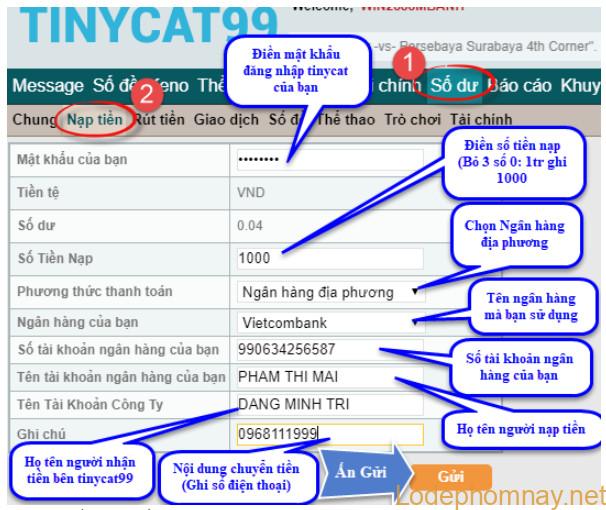This screenshot has height=510, width=606.
Task: Click the Mật khẩu của bạn password field
Action: 330,160
